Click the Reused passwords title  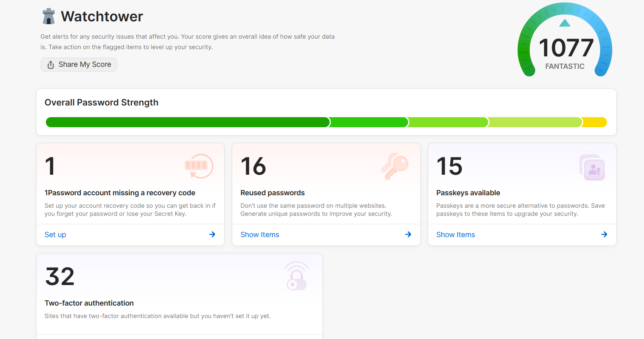click(x=272, y=193)
